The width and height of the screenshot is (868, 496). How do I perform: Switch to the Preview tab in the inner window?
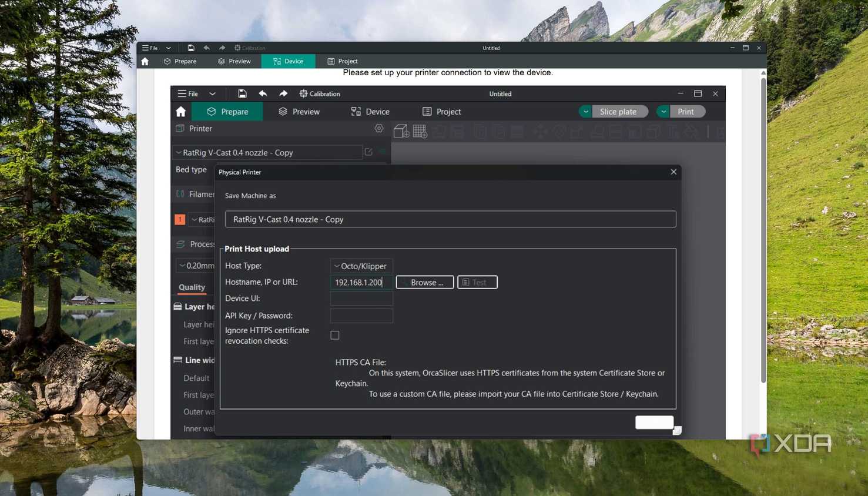tap(299, 112)
